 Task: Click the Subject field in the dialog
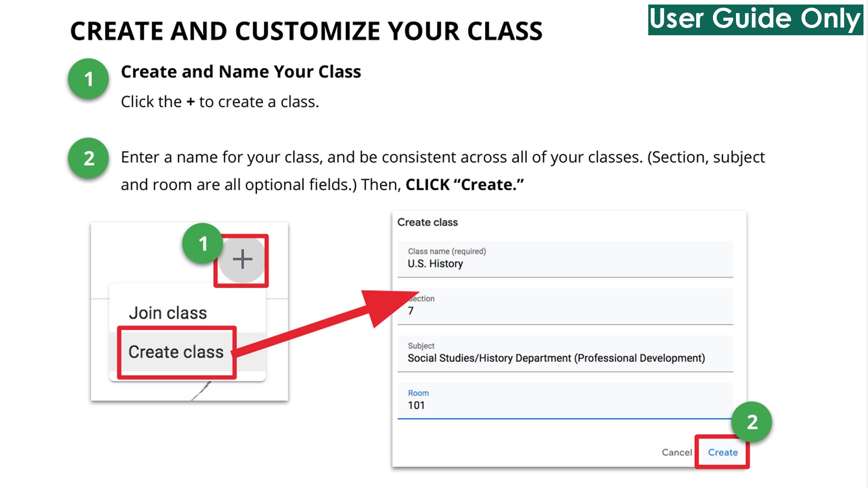click(x=565, y=354)
